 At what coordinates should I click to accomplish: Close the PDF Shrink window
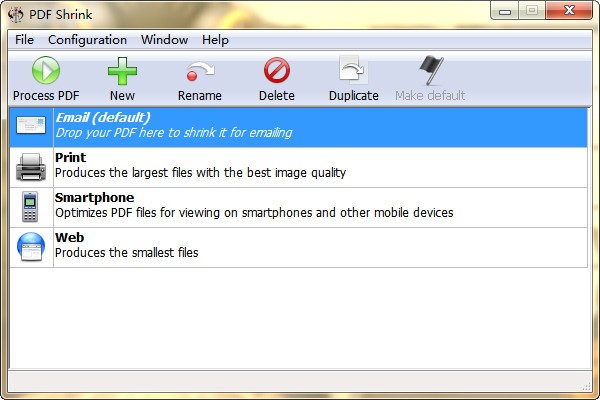[x=569, y=10]
